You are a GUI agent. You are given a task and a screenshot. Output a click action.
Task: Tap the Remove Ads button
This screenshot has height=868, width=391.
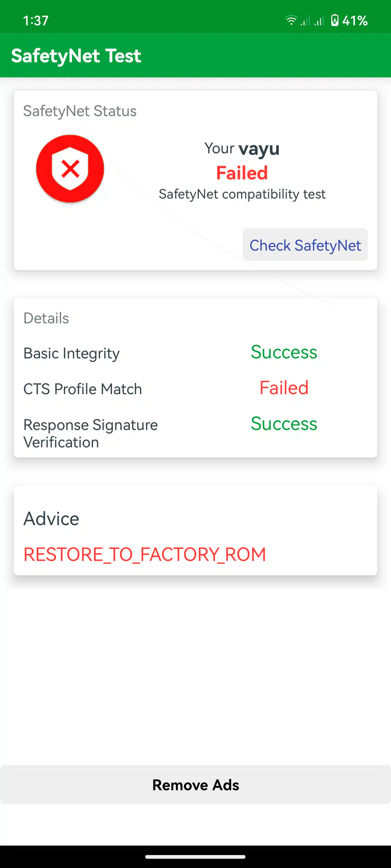click(x=195, y=785)
